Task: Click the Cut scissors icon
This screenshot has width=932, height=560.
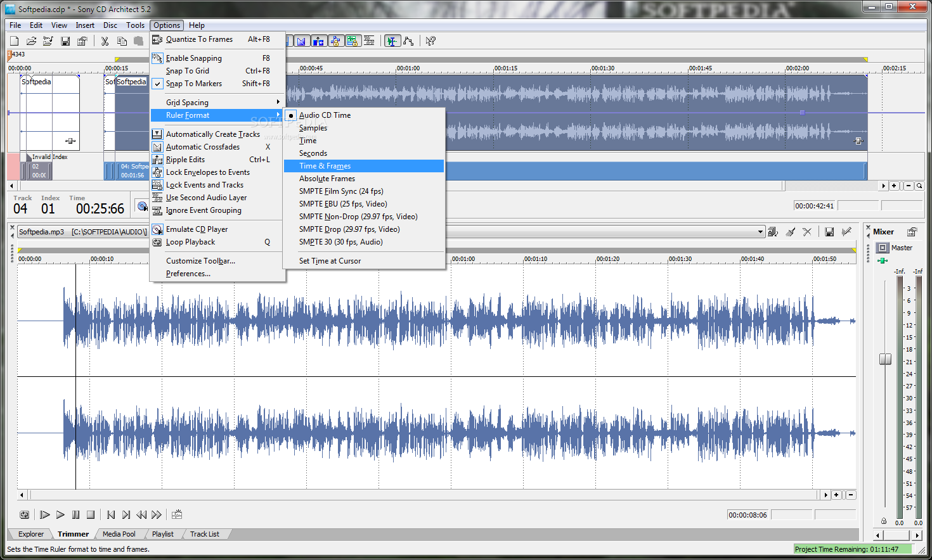Action: pos(105,41)
